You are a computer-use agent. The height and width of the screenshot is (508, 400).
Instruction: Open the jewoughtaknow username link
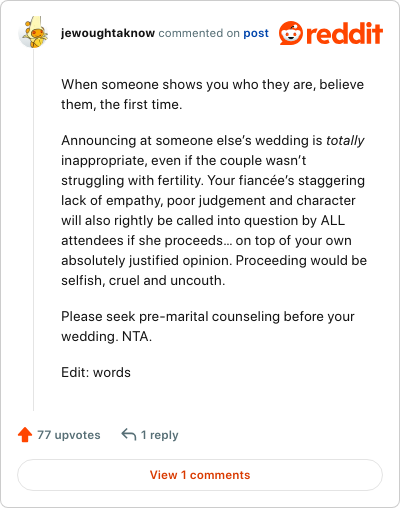[x=108, y=33]
